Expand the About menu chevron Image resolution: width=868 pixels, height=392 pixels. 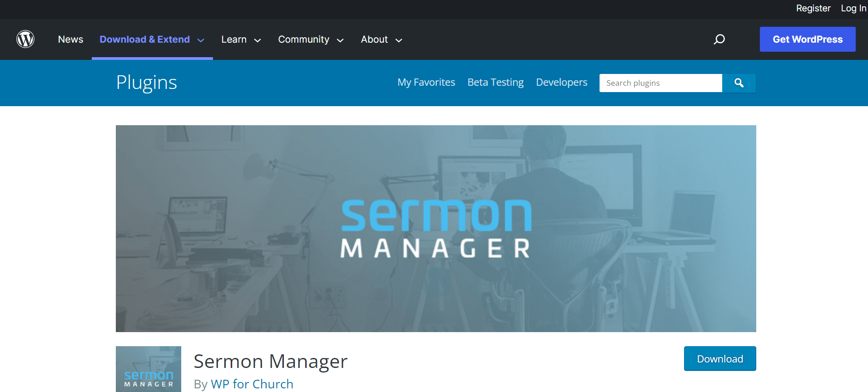click(x=399, y=40)
